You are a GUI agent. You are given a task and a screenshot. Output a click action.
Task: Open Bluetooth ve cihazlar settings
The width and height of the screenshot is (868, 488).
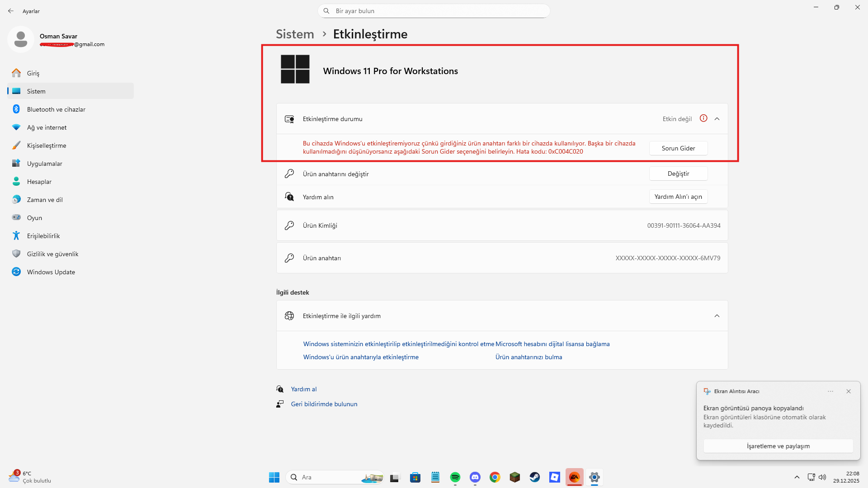pyautogui.click(x=71, y=109)
